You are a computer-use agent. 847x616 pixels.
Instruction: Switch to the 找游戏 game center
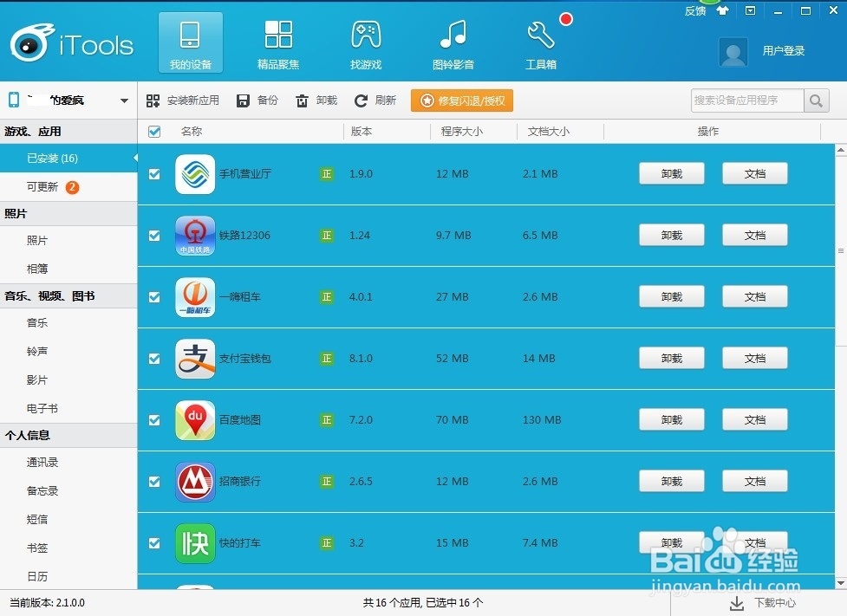click(x=365, y=42)
